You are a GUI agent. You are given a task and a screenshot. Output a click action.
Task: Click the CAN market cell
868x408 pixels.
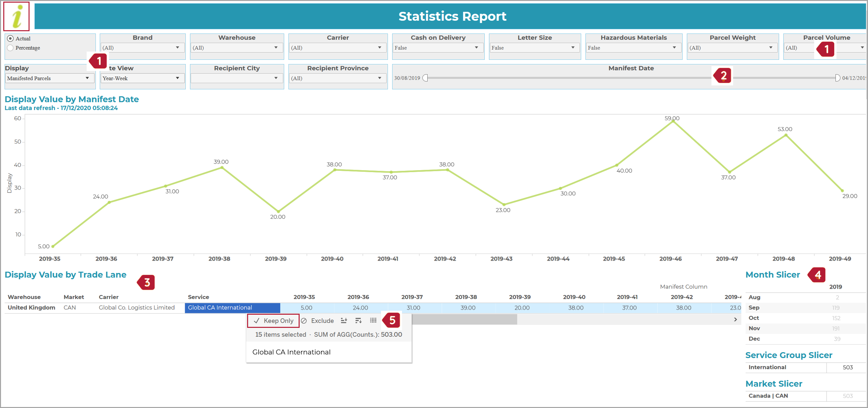(70, 307)
